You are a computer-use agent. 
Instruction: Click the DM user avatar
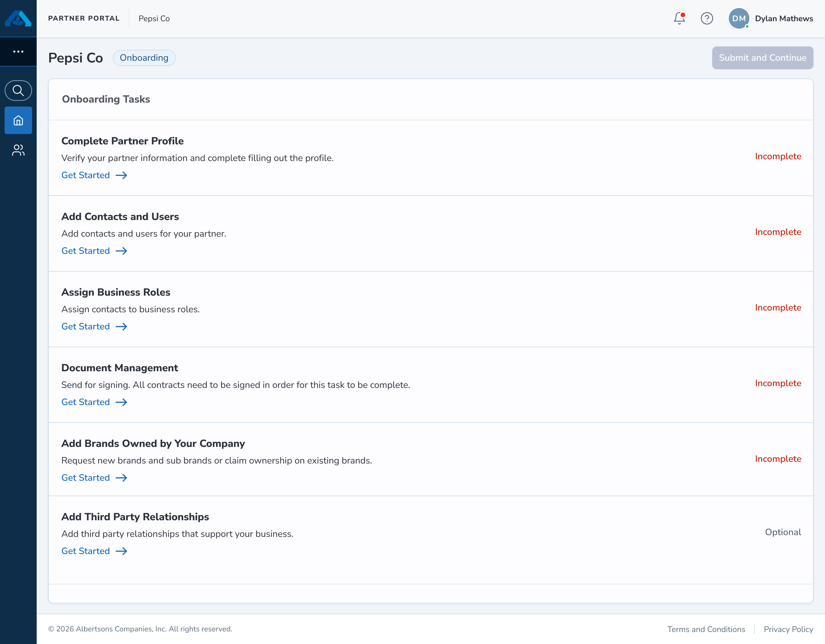tap(739, 19)
